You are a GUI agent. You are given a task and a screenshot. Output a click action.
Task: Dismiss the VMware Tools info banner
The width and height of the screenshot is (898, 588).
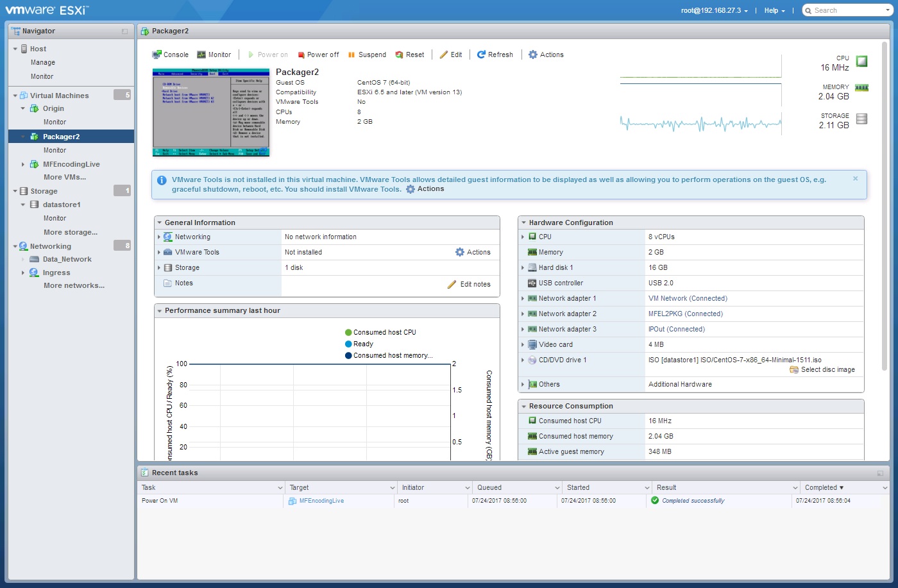coord(855,178)
